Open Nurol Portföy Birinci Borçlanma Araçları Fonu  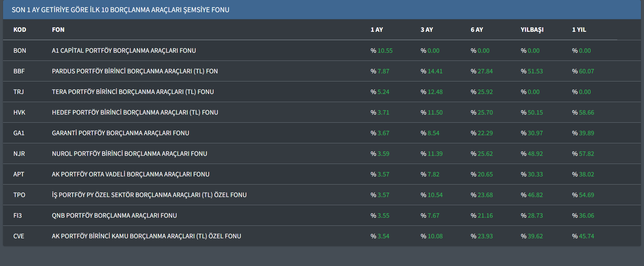[x=129, y=154]
